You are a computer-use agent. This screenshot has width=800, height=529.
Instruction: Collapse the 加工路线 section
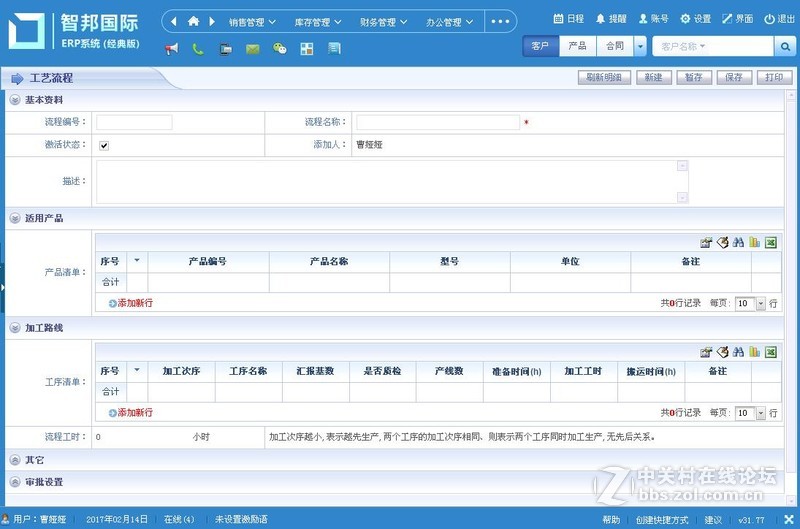(x=15, y=328)
